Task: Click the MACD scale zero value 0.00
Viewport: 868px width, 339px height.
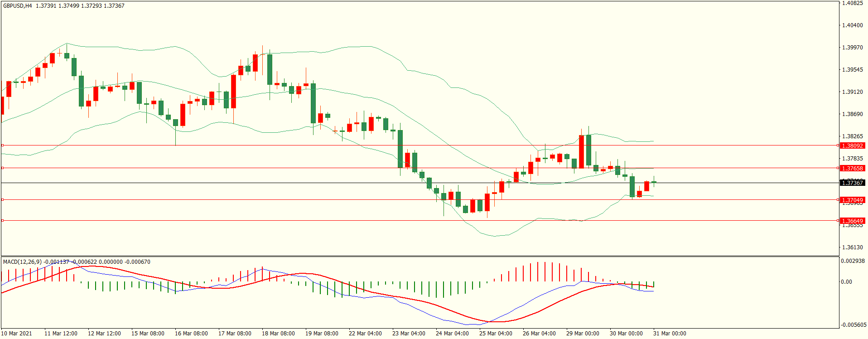Action: [x=847, y=282]
